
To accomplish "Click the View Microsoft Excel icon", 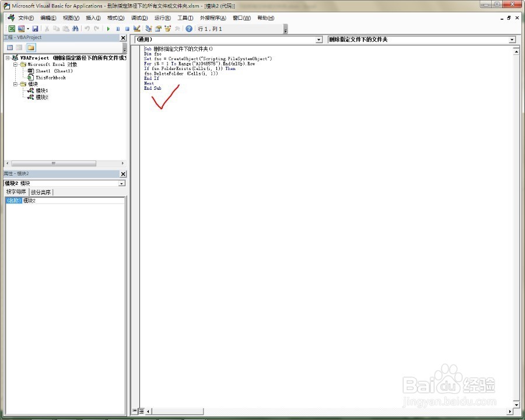I will coord(12,29).
